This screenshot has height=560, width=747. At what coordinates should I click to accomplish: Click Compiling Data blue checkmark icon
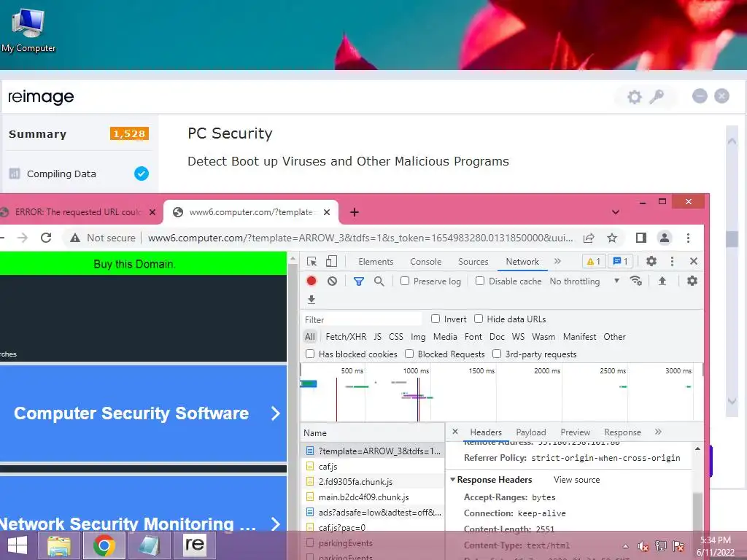142,174
